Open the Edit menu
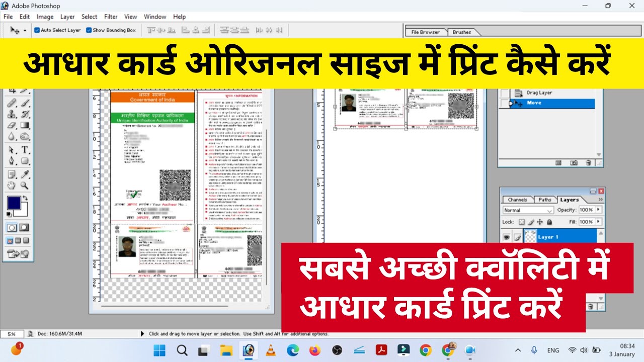This screenshot has width=644, height=362. pyautogui.click(x=25, y=17)
